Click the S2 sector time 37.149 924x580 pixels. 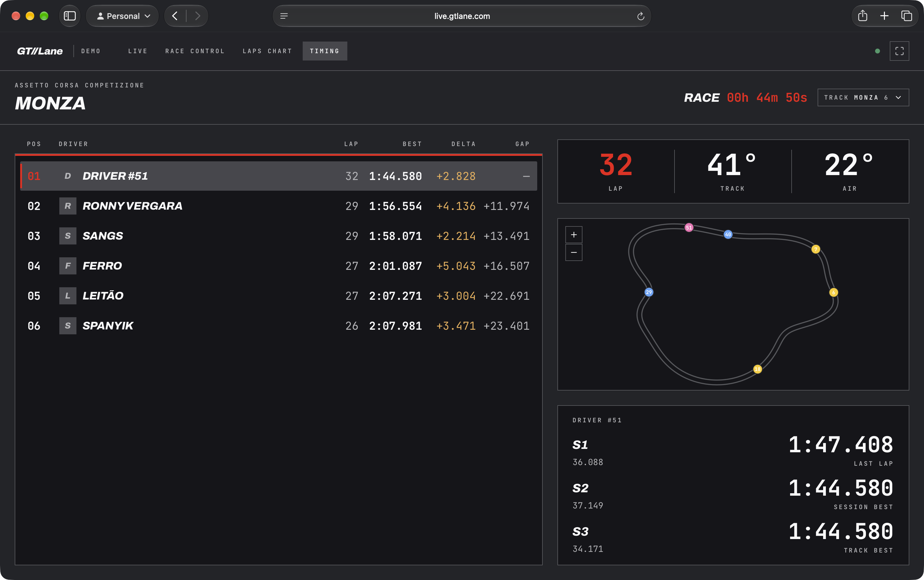587,505
